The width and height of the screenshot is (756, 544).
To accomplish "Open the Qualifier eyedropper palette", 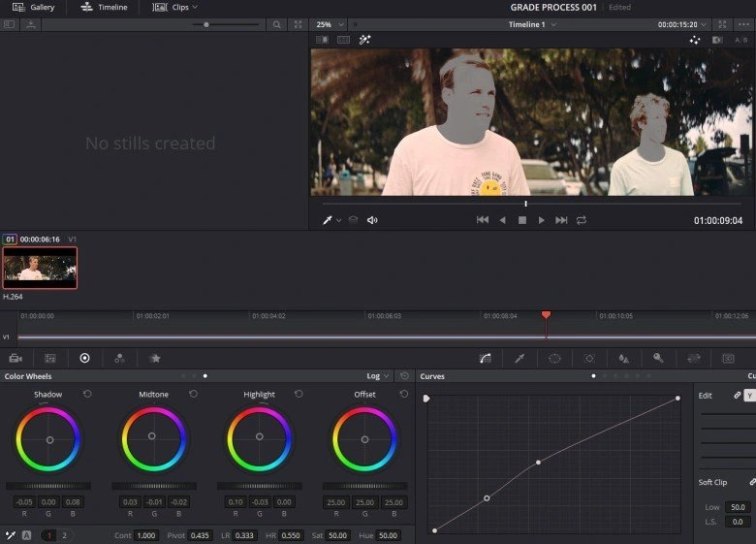I will 520,359.
